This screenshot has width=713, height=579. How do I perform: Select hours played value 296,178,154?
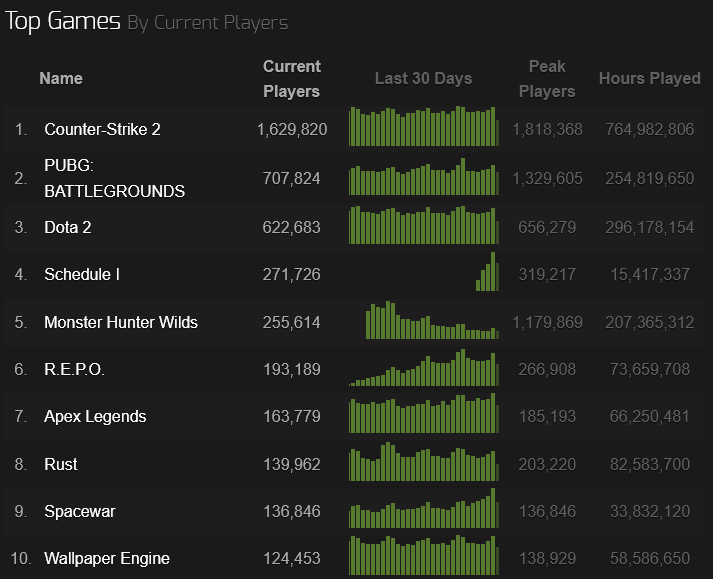pos(649,227)
